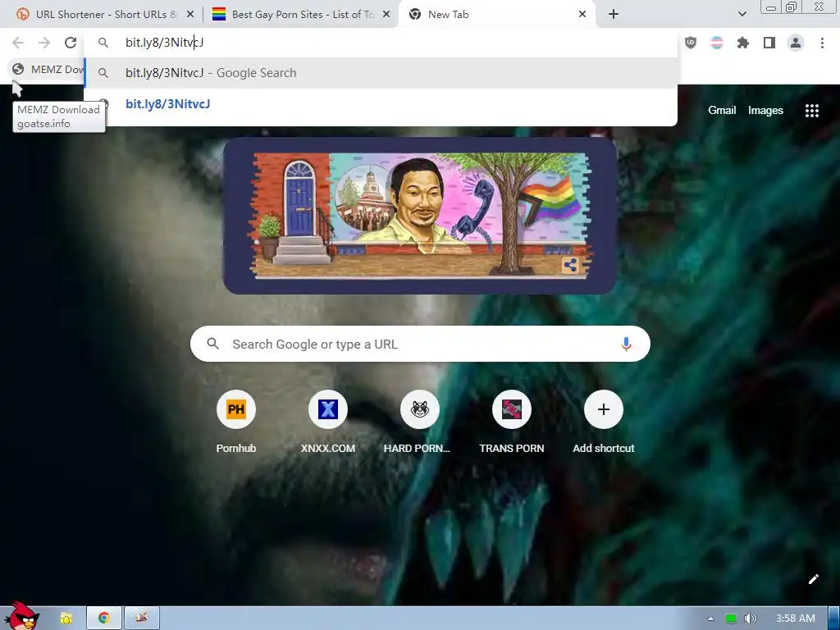840x630 pixels.
Task: Open Chrome three-dot menu
Action: (822, 43)
